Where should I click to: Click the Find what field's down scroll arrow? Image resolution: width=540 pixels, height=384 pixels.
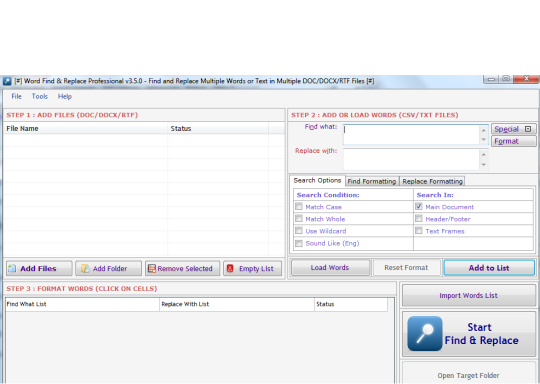[484, 139]
